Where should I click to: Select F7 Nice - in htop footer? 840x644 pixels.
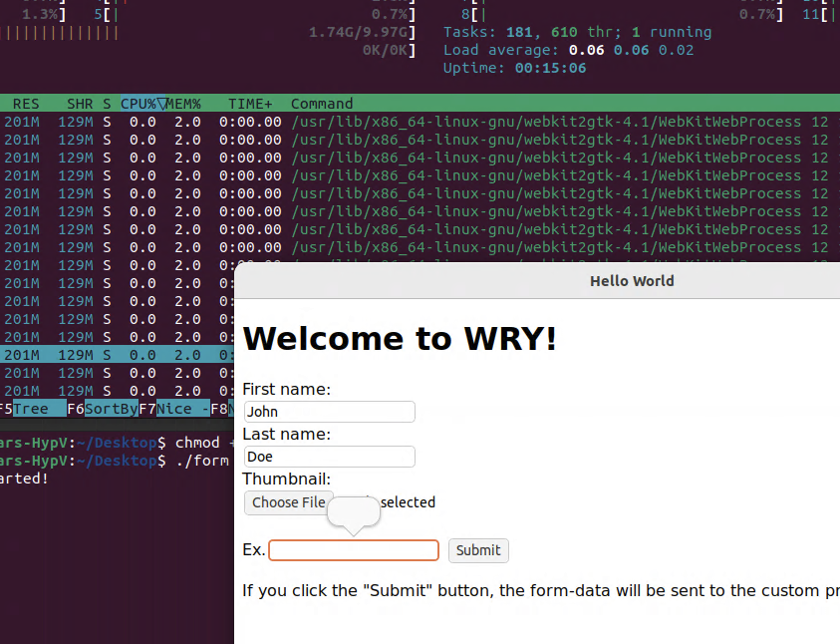[174, 409]
